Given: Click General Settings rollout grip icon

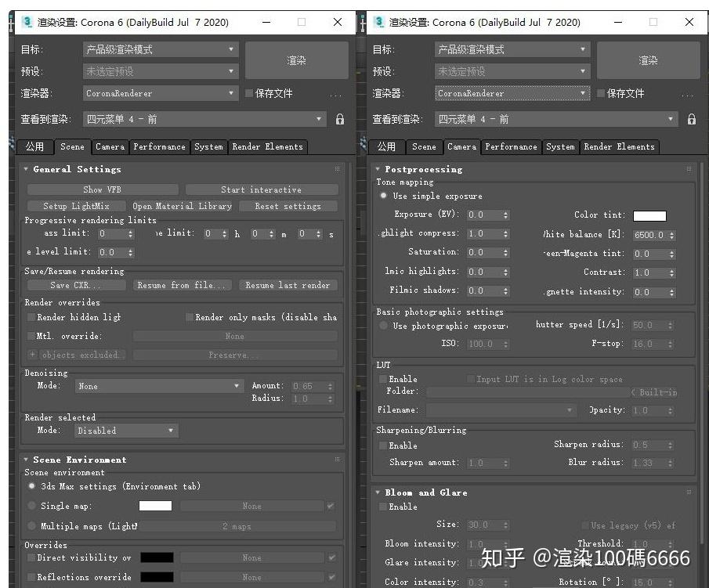Looking at the screenshot, I should (x=338, y=168).
